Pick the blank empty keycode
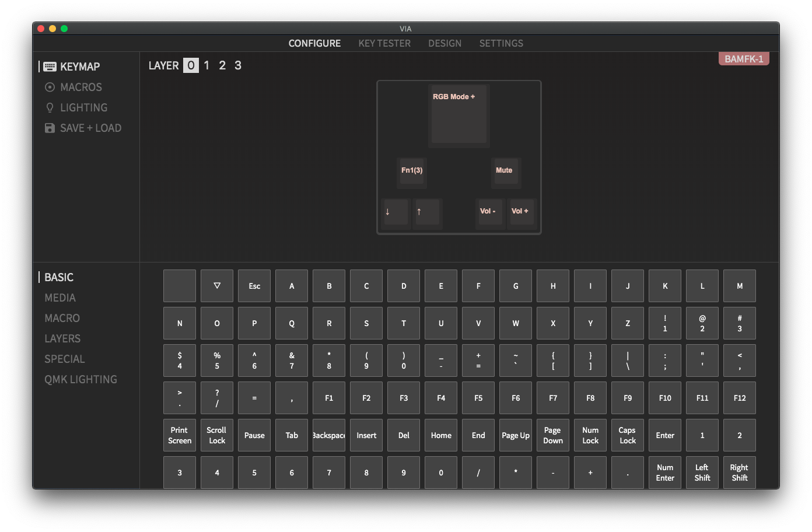This screenshot has height=532, width=812. [180, 286]
